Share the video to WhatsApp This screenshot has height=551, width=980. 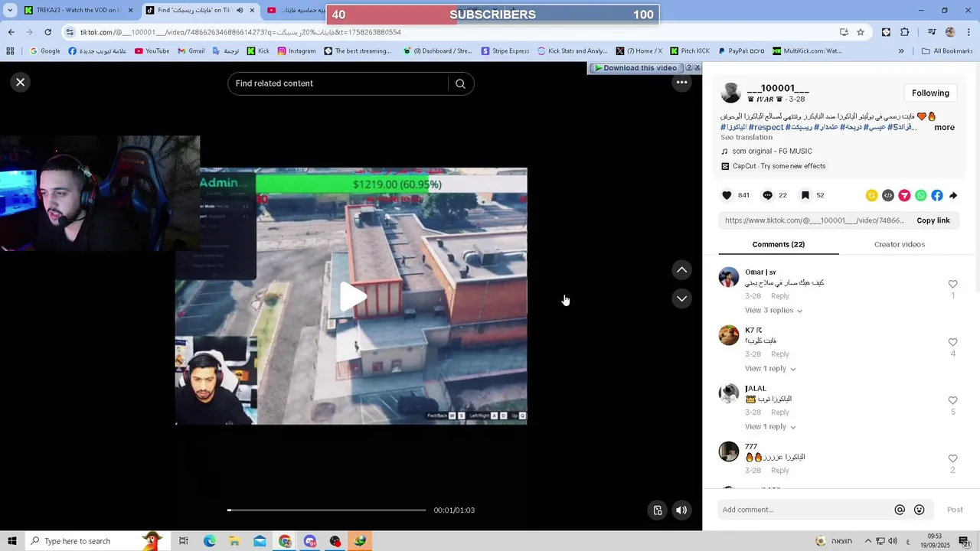click(920, 195)
